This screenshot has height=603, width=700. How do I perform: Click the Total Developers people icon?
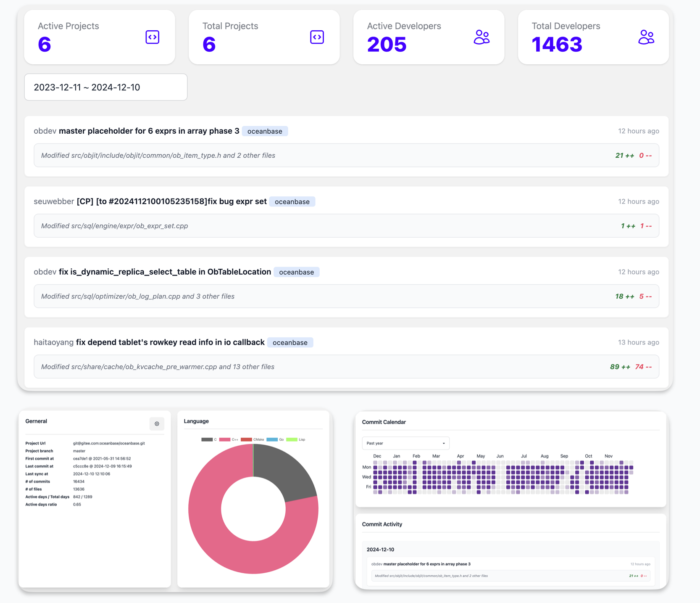tap(646, 37)
